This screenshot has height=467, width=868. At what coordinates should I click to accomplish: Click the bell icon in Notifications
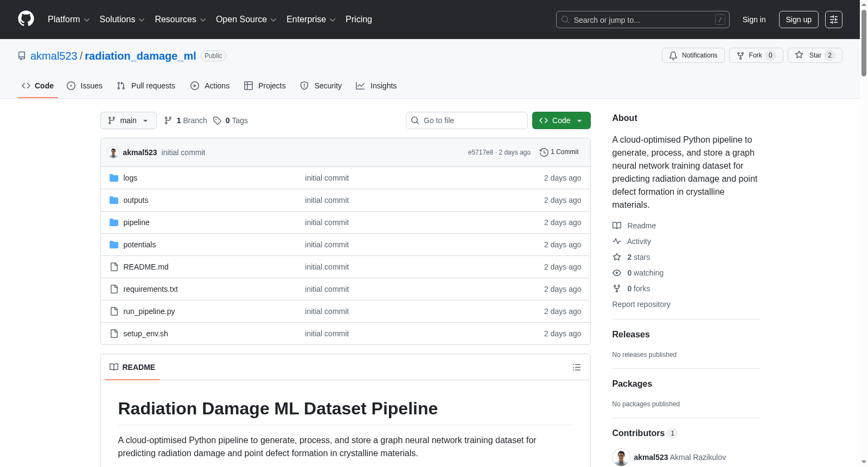pyautogui.click(x=673, y=55)
